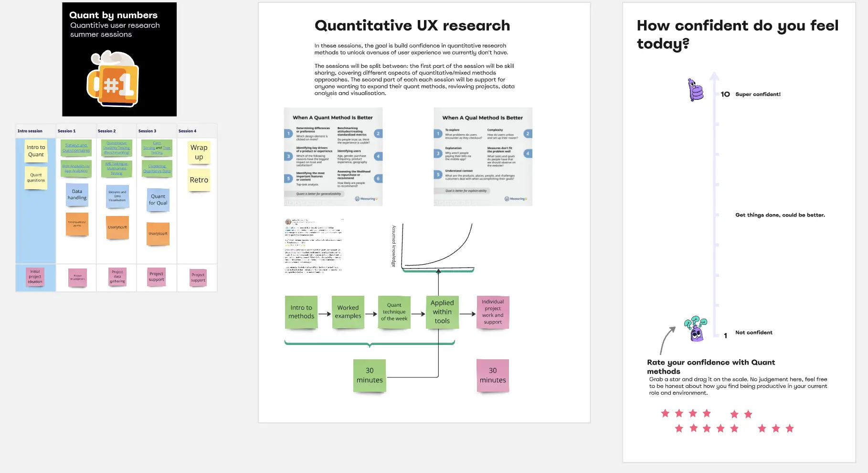
Task: Select the Quant questions sticky note
Action: coord(36,178)
